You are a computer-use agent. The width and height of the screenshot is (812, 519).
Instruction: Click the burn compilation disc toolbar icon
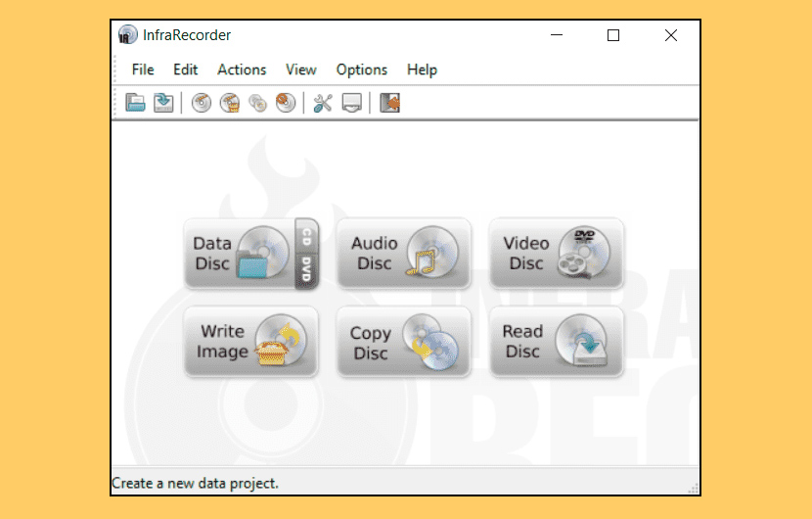202,103
